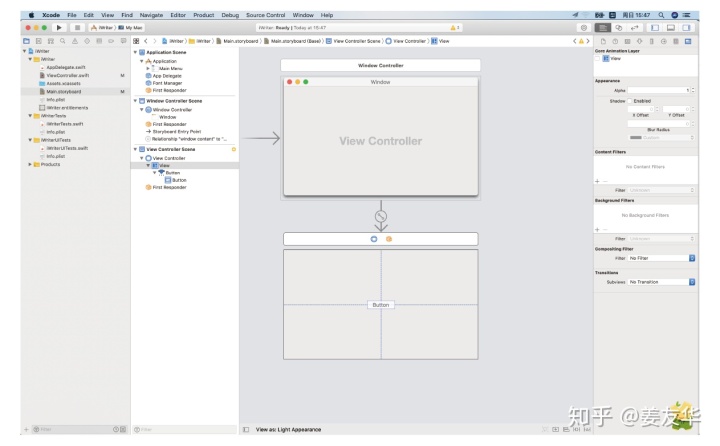Open the Test navigator diamond icon

coord(87,41)
